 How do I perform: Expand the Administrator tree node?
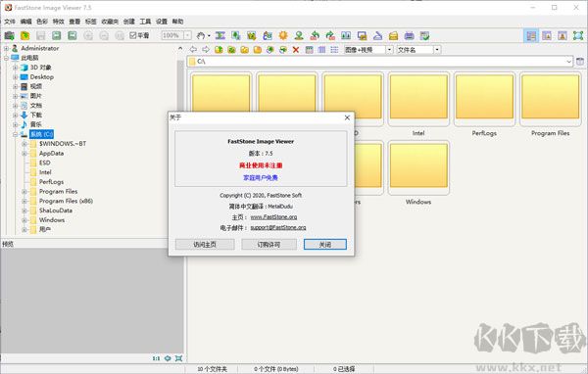click(7, 48)
